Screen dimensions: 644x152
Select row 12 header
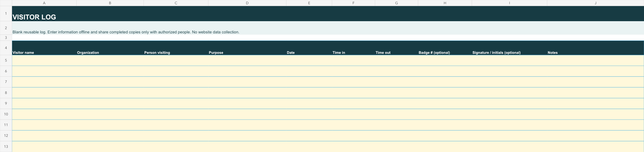click(6, 136)
